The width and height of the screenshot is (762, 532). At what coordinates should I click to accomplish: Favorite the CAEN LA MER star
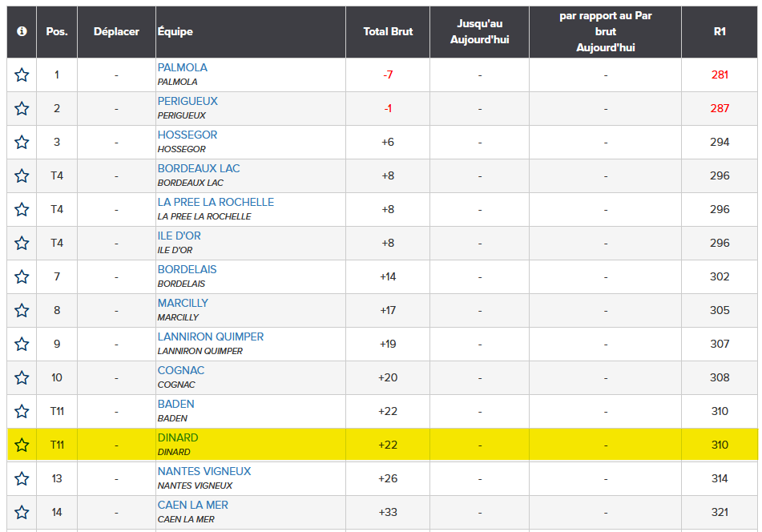pyautogui.click(x=22, y=512)
